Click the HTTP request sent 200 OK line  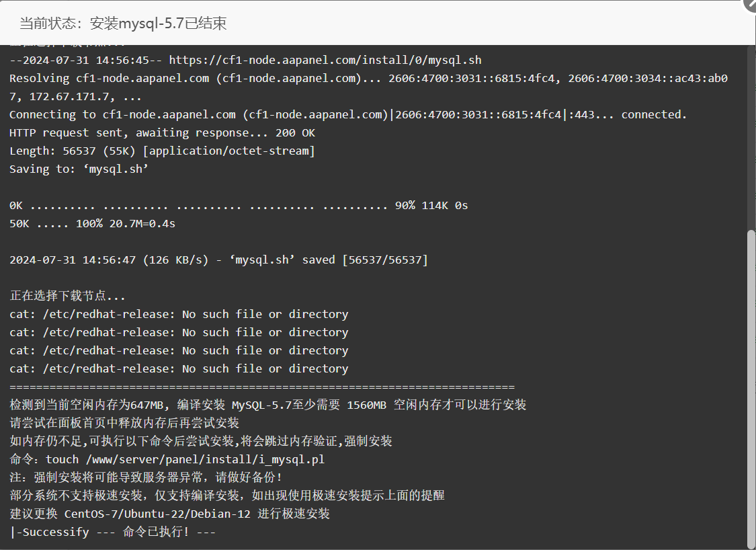[x=162, y=132]
